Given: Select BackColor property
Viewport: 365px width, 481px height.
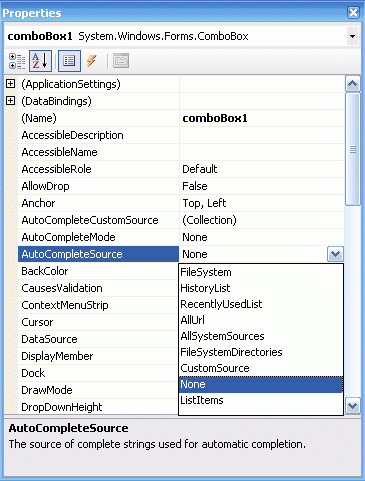Looking at the screenshot, I should pyautogui.click(x=99, y=271).
